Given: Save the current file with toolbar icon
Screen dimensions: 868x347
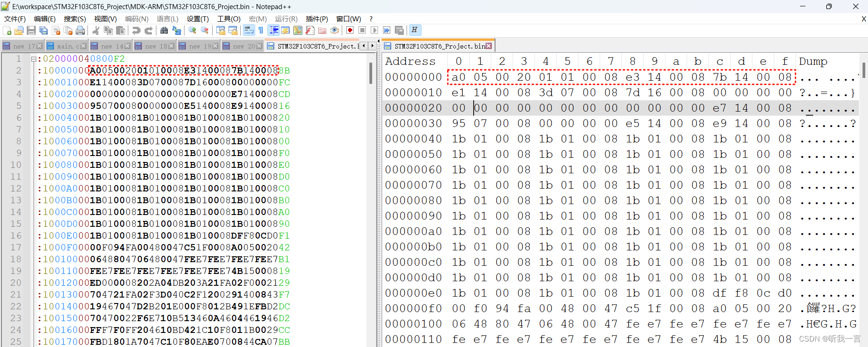Looking at the screenshot, I should pyautogui.click(x=31, y=30).
